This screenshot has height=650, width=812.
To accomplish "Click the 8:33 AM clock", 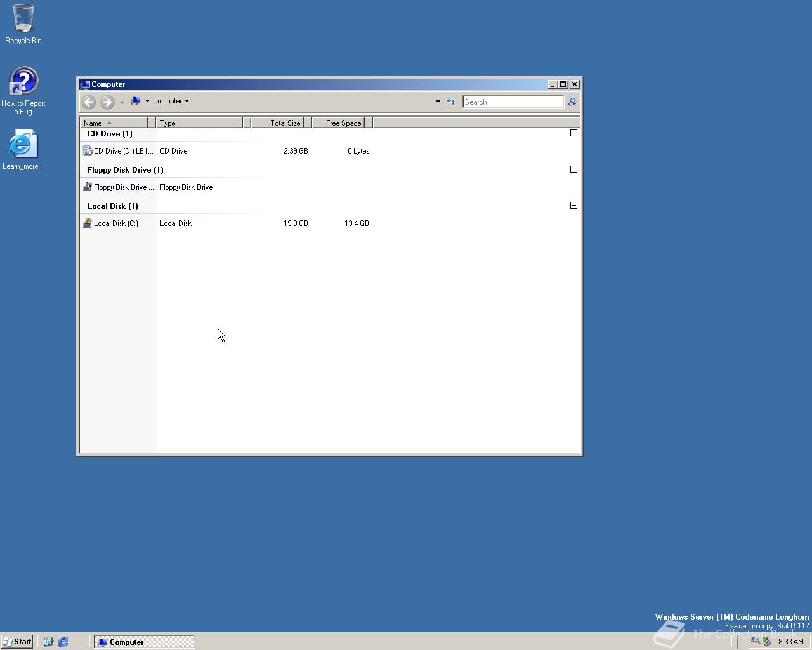I will (x=791, y=642).
